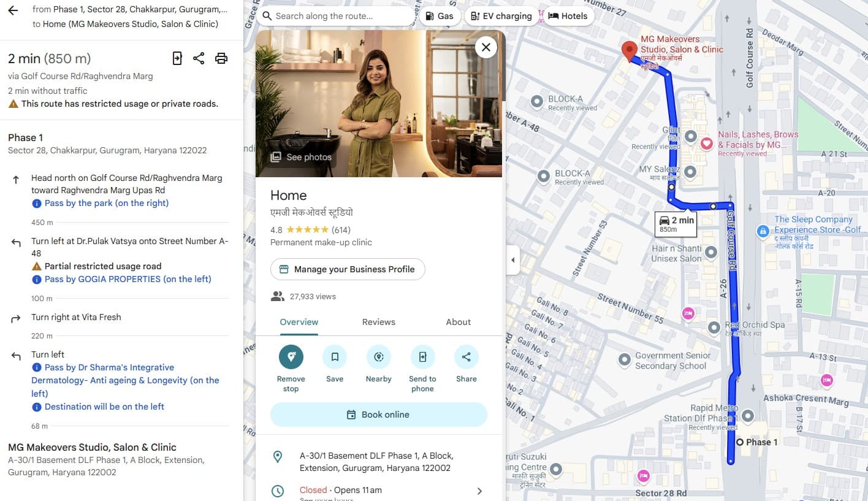
Task: Click Manage your Business Profile
Action: (x=348, y=269)
